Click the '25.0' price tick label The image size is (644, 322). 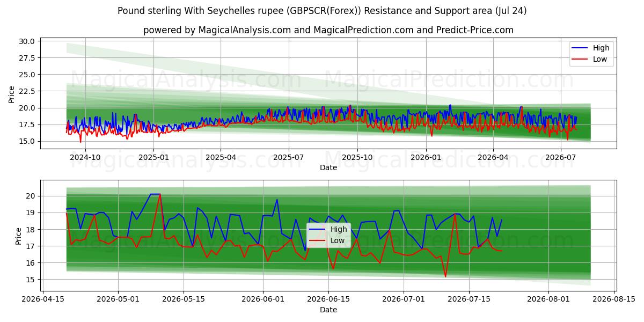(x=27, y=75)
